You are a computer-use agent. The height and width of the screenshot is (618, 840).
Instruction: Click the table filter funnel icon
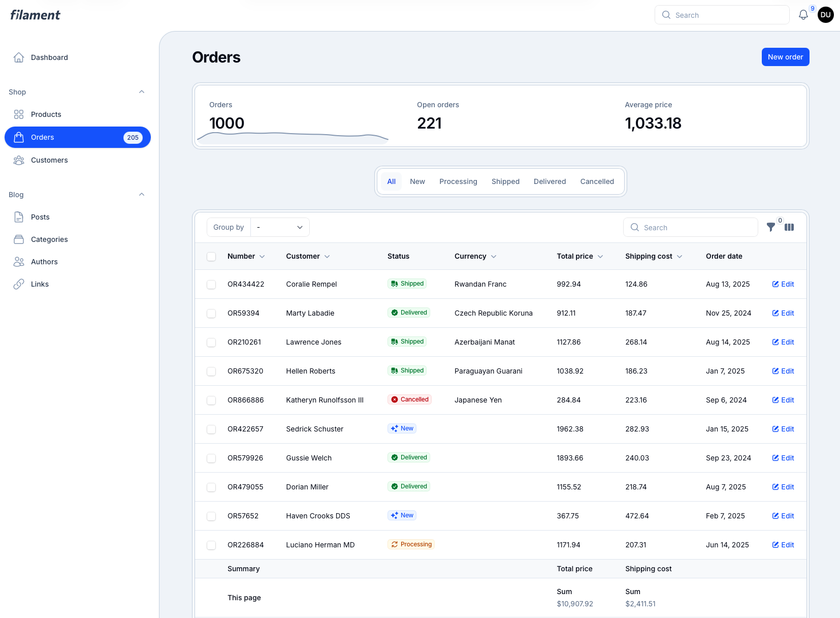tap(771, 227)
